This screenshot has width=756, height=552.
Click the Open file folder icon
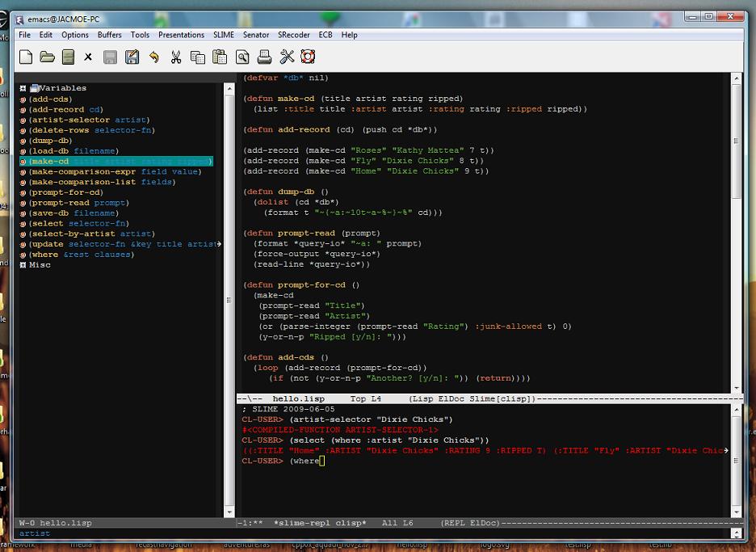(x=47, y=57)
